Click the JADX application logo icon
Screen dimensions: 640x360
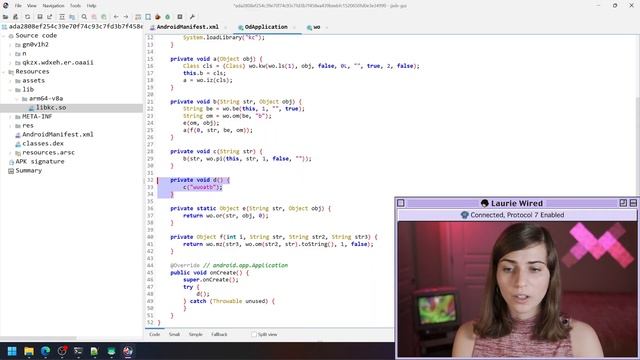(5, 5)
